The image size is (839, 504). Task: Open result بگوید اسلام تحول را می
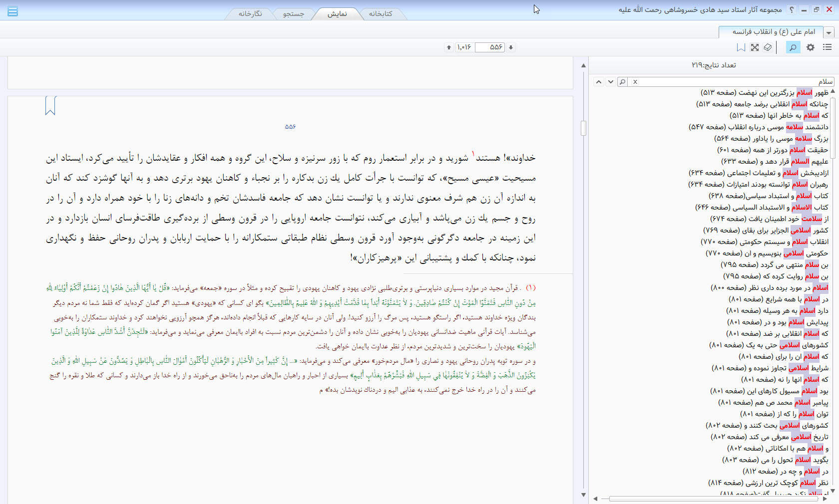pyautogui.click(x=776, y=460)
